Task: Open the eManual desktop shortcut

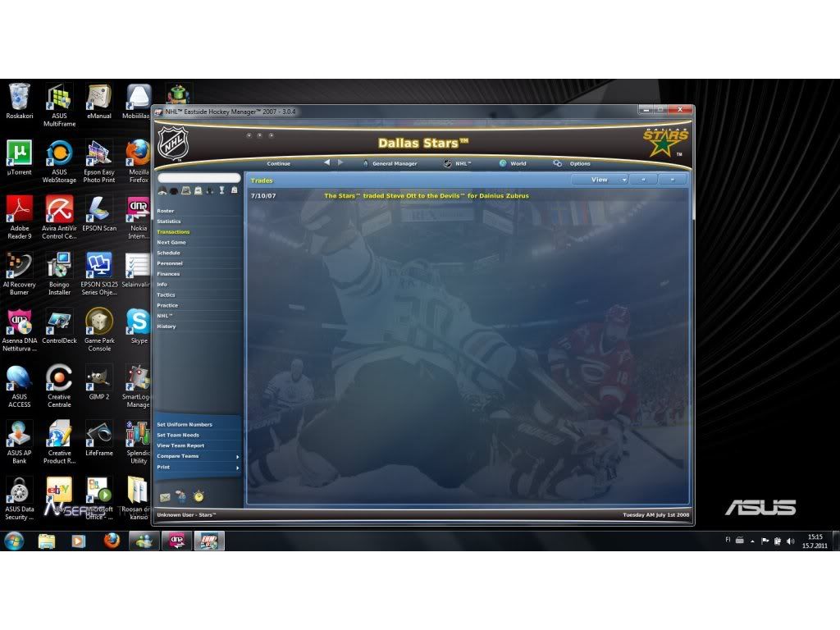Action: (99, 101)
